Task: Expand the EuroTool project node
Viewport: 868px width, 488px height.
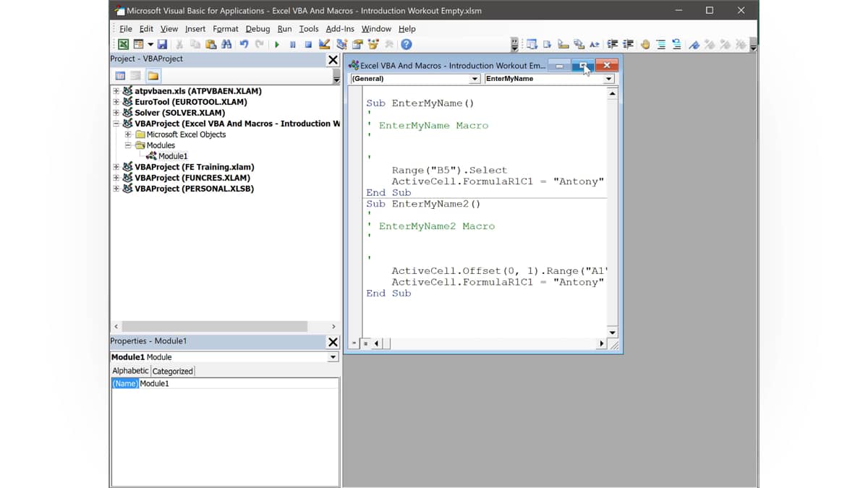Action: pyautogui.click(x=116, y=102)
